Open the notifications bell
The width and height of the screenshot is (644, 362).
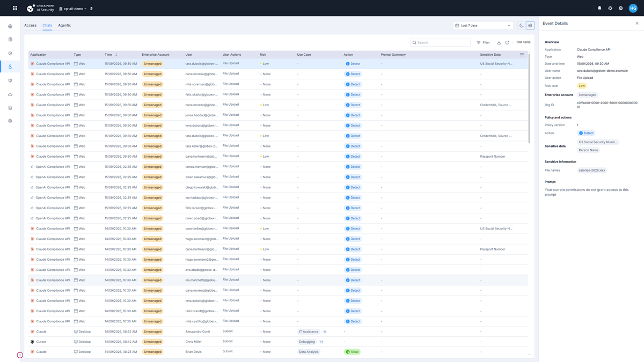[599, 8]
